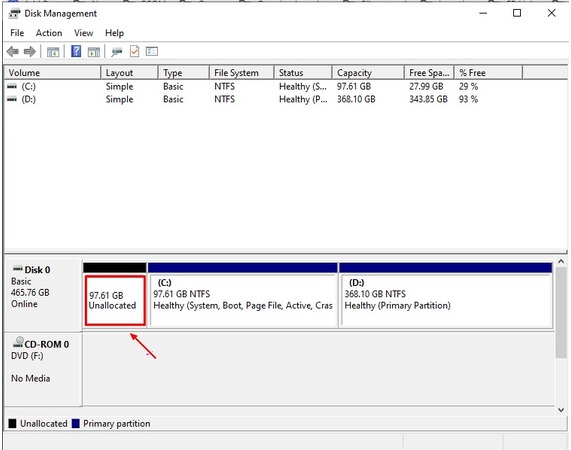The image size is (571, 450).
Task: Click the CD-ROM 0 drive icon
Action: coord(18,342)
